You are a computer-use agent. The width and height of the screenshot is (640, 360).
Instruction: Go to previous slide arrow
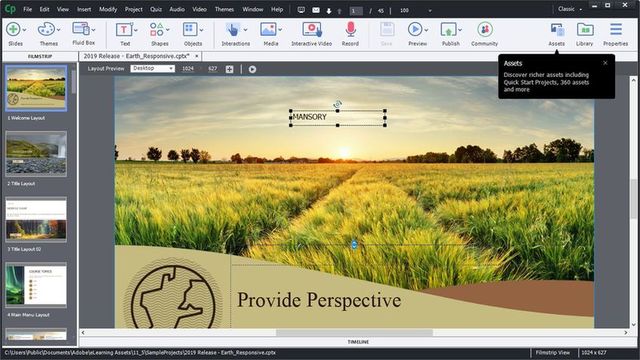coord(339,11)
